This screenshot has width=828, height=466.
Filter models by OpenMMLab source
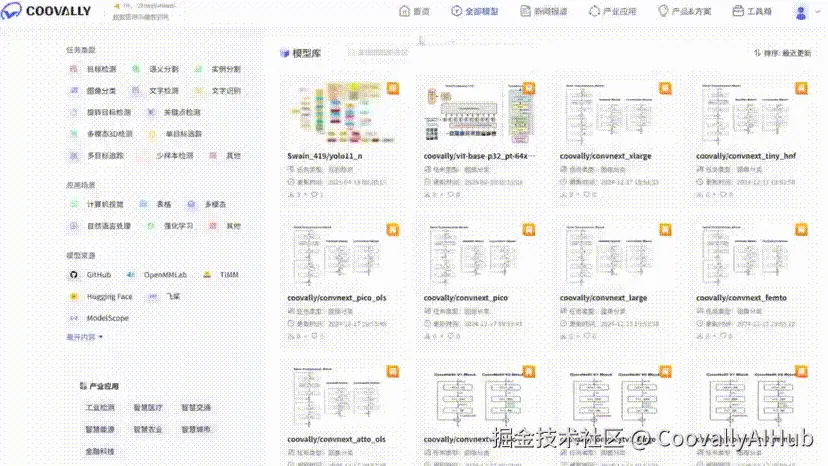pyautogui.click(x=156, y=275)
